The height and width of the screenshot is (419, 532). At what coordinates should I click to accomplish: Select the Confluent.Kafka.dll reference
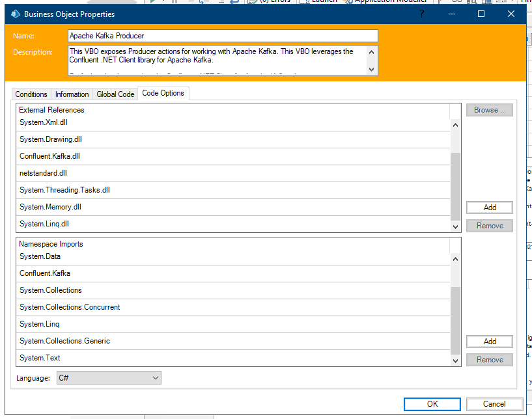pos(233,156)
